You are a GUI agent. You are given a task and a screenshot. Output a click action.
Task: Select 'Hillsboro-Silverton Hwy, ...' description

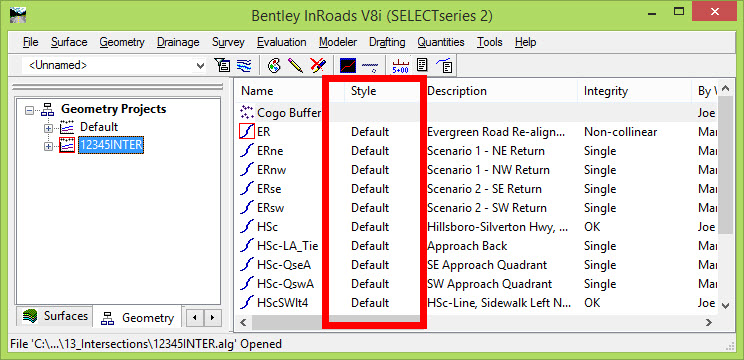coord(498,227)
